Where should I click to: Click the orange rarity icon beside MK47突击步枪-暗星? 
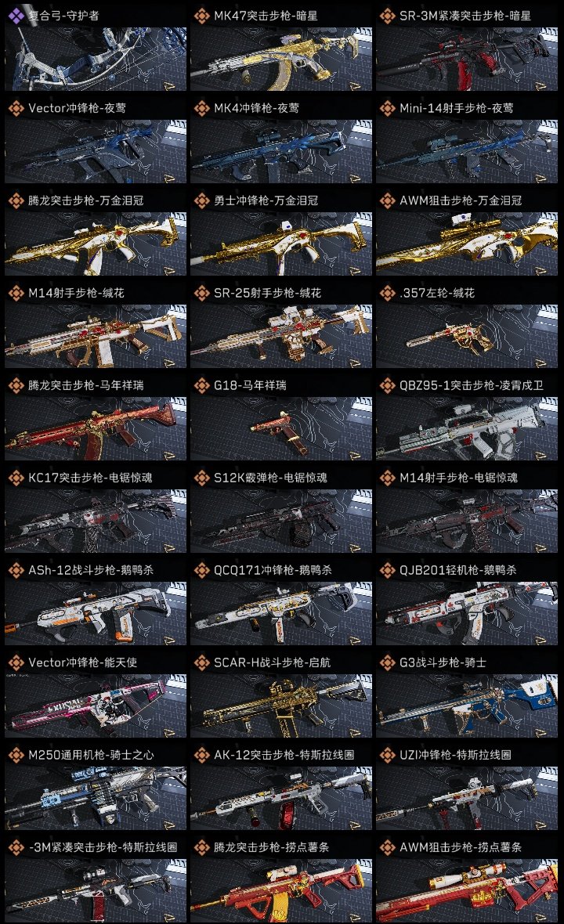click(201, 16)
